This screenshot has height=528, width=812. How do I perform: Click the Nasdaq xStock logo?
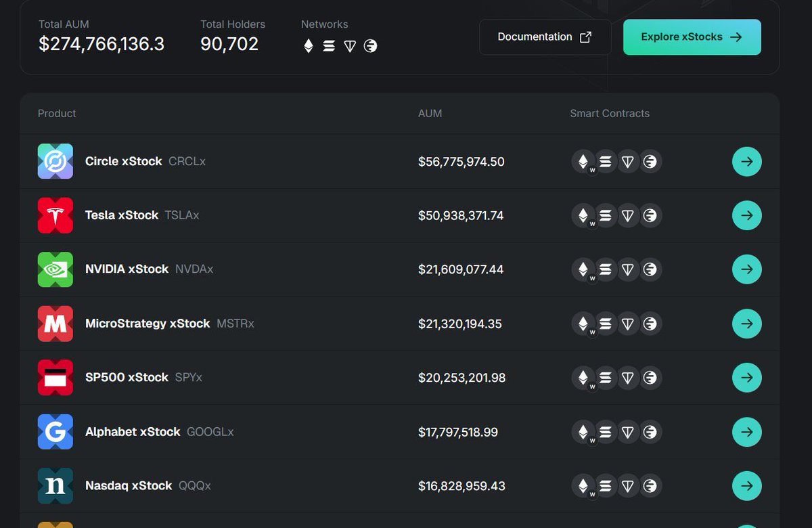click(x=55, y=486)
